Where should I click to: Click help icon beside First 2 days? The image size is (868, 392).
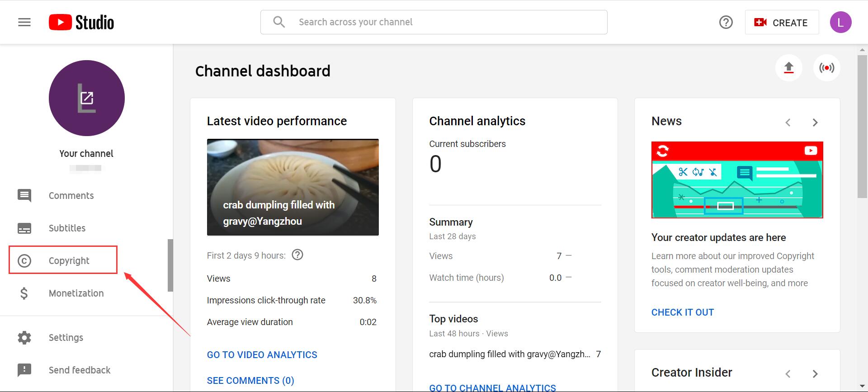[x=297, y=255]
